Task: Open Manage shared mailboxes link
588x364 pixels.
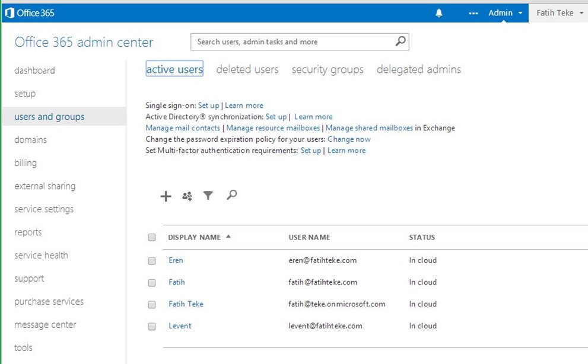Action: point(369,128)
